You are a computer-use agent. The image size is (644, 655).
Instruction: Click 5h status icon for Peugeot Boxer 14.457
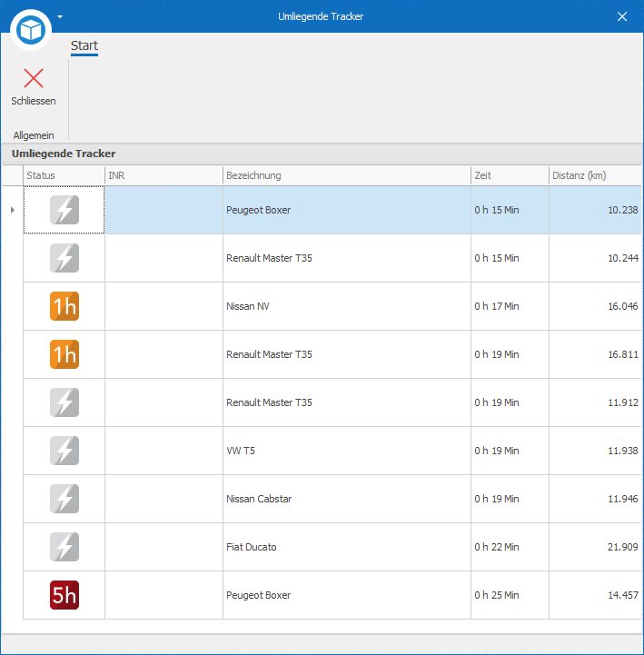click(64, 595)
